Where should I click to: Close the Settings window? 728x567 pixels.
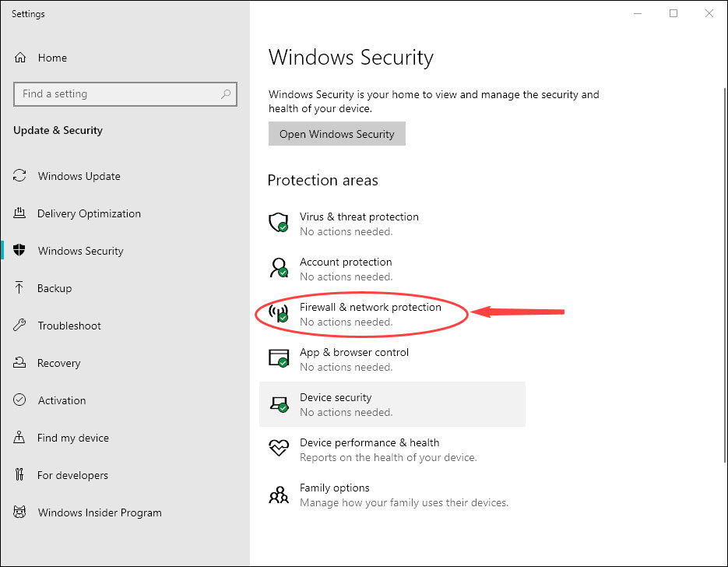tap(709, 13)
